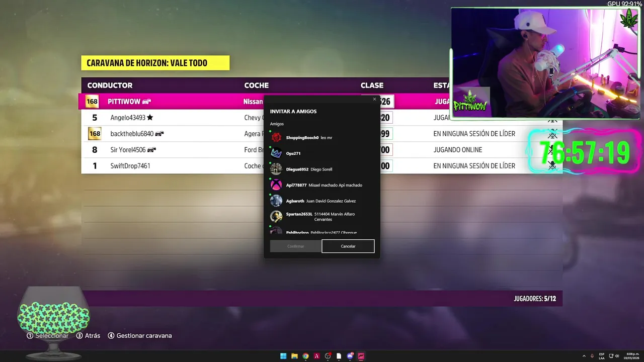This screenshot has width=644, height=362.
Task: Invite friend Opz271
Action: click(x=322, y=153)
